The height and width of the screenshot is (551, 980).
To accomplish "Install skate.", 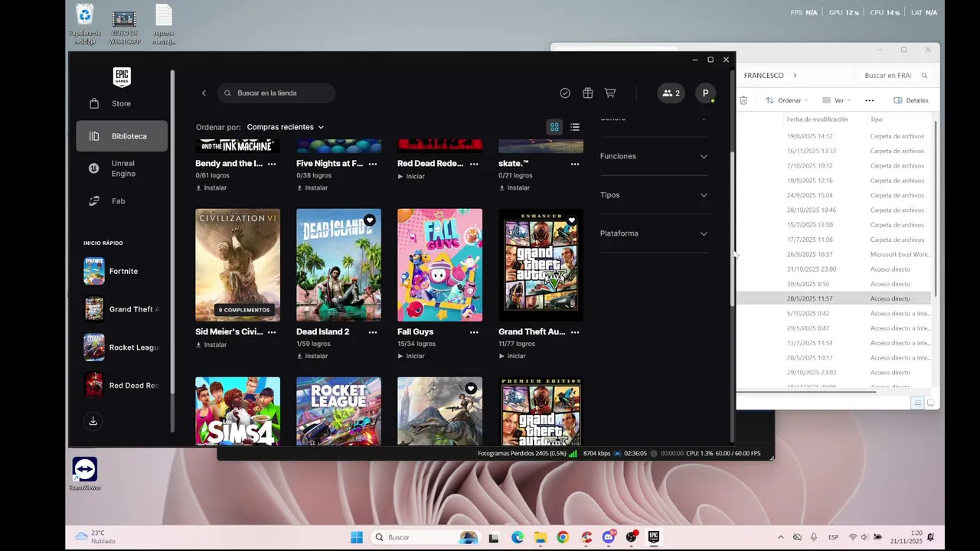I will click(514, 187).
